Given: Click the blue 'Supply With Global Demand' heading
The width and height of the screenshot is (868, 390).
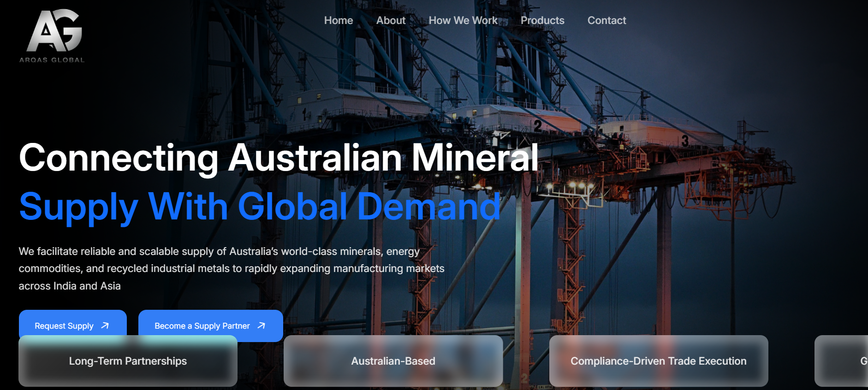Looking at the screenshot, I should (260, 207).
